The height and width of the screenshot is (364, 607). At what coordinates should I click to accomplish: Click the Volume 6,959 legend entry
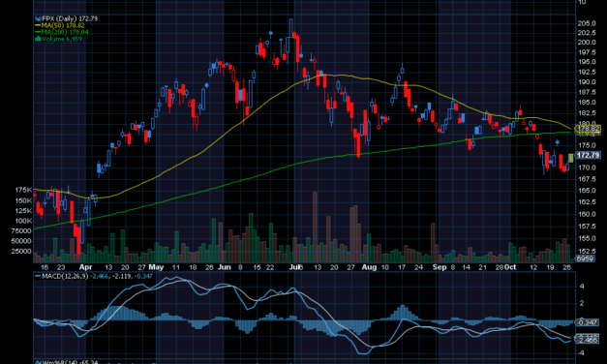pos(62,39)
